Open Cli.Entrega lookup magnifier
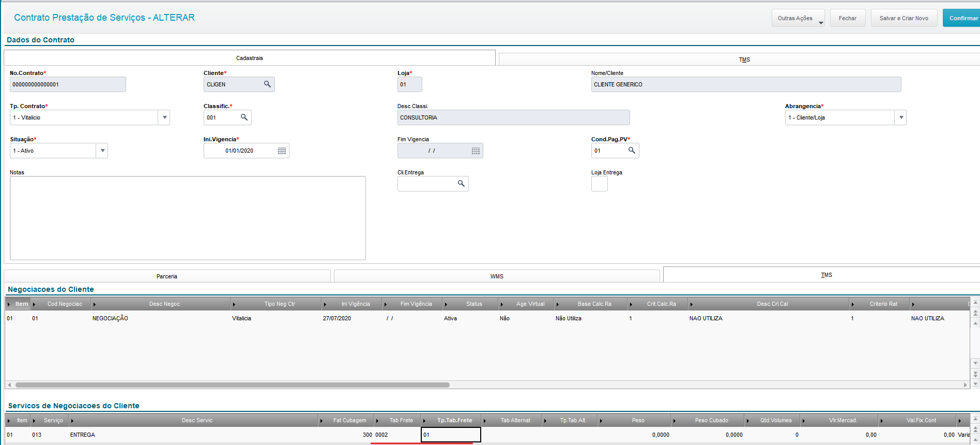This screenshot has width=980, height=445. [x=461, y=184]
